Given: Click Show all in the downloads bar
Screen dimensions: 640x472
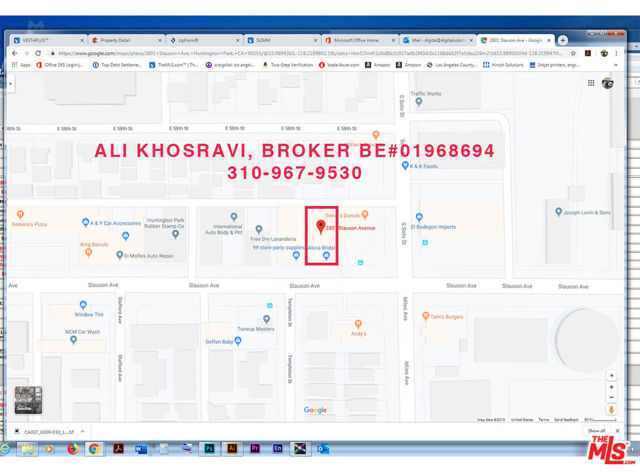Looking at the screenshot, I should click(x=596, y=430).
